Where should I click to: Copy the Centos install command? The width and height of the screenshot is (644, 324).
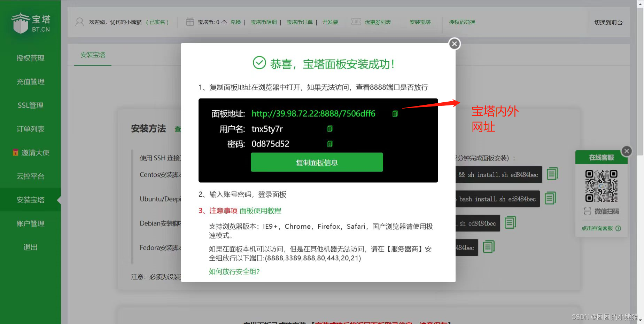tap(552, 174)
